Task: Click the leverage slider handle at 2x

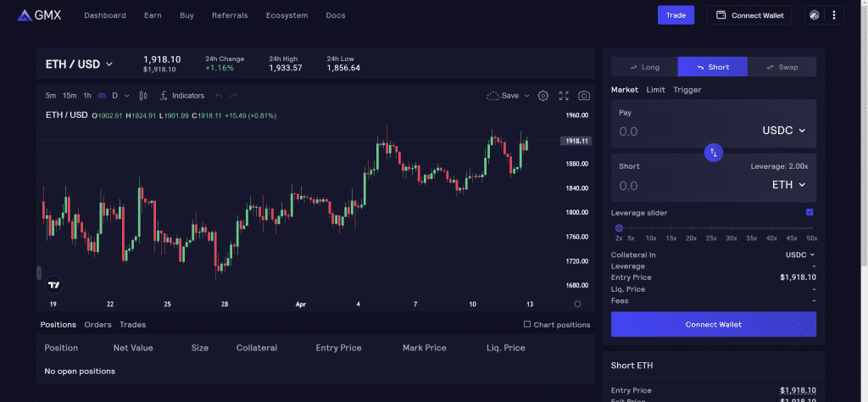Action: (619, 228)
